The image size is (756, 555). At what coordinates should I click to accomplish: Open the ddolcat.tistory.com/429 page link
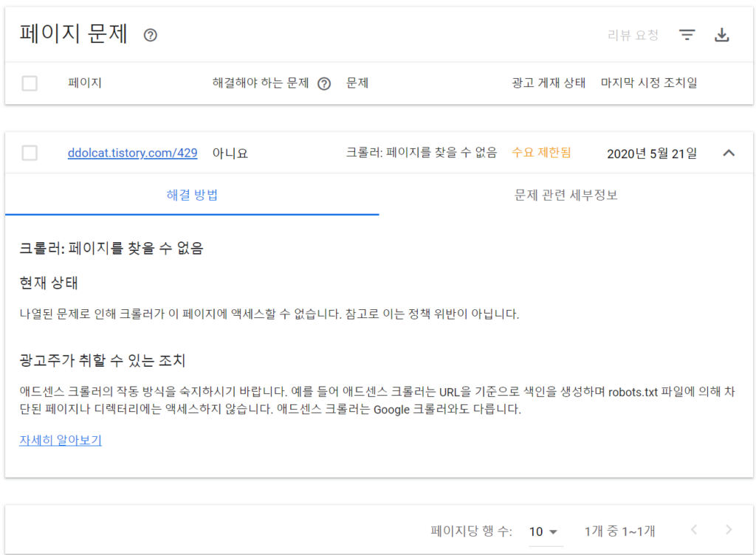point(132,154)
